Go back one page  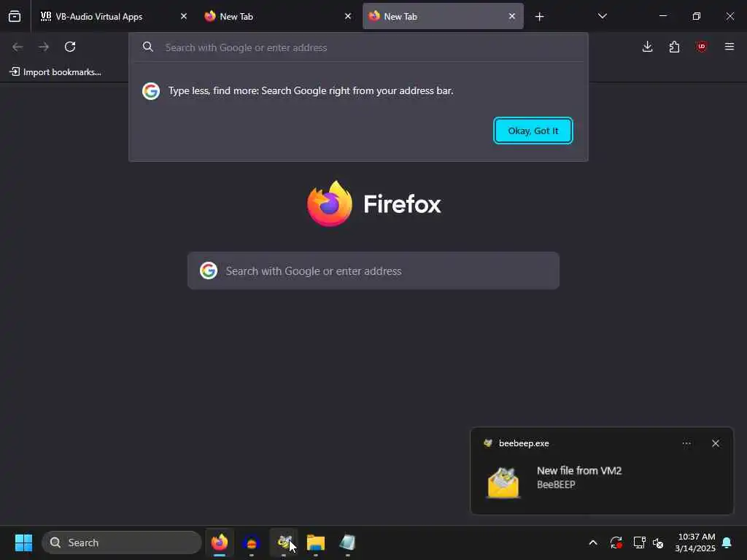point(18,47)
